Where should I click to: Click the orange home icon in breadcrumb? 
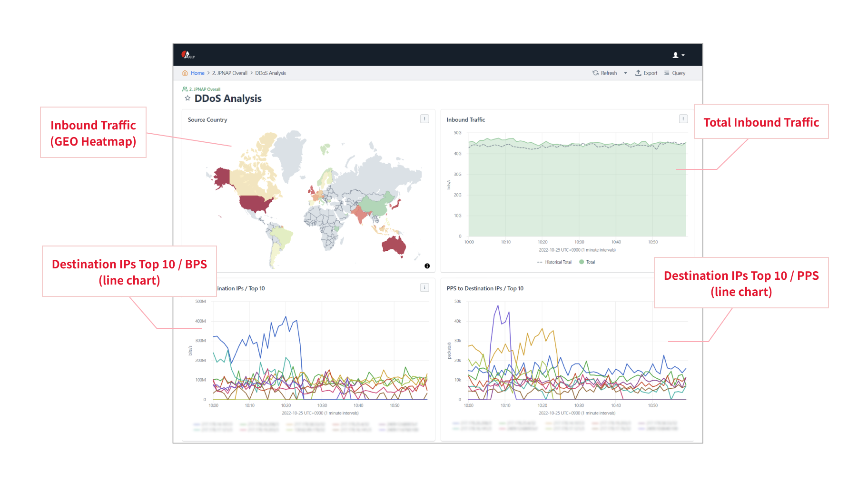(185, 73)
